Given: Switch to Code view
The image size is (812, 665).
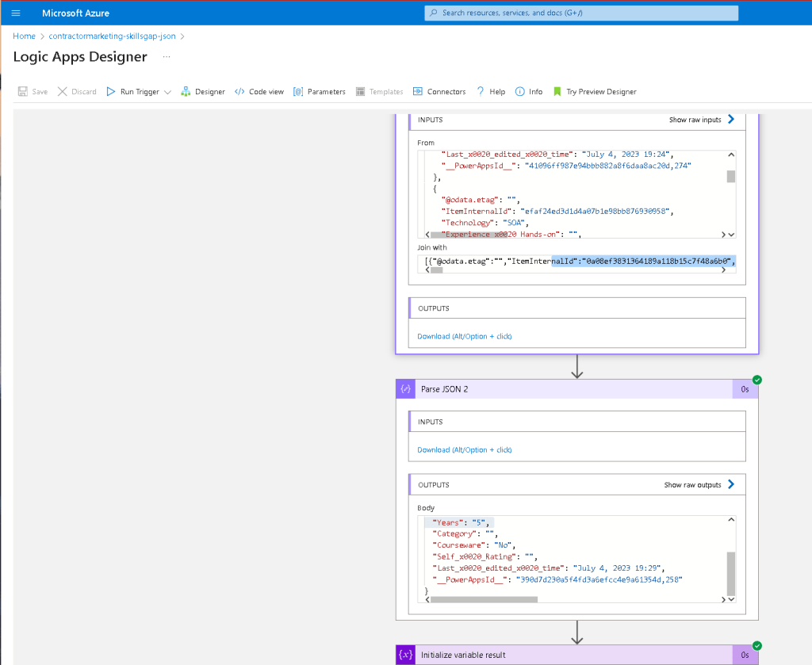Looking at the screenshot, I should 259,92.
